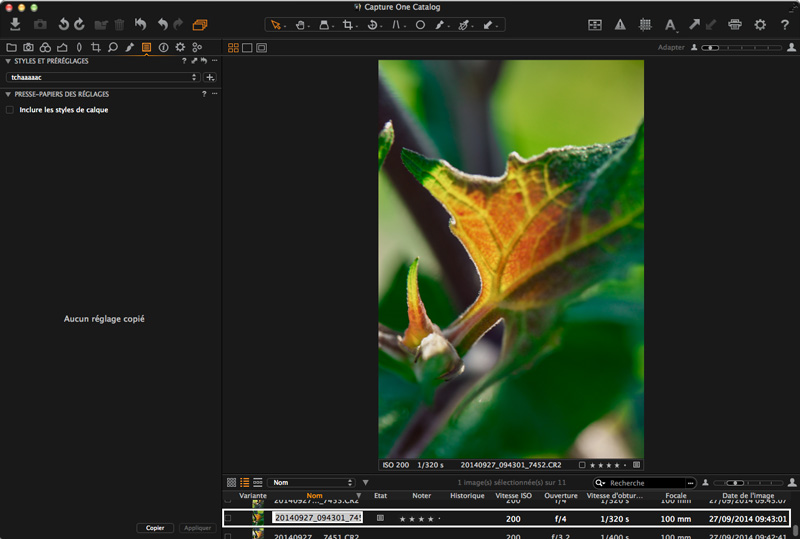Open the Exposure histogram tool tab
The width and height of the screenshot is (800, 539).
click(x=62, y=47)
